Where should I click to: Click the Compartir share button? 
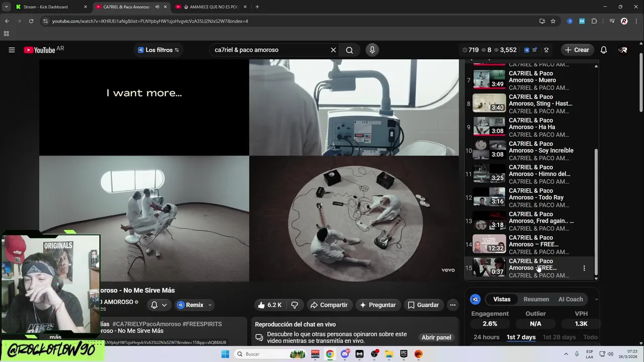click(329, 305)
